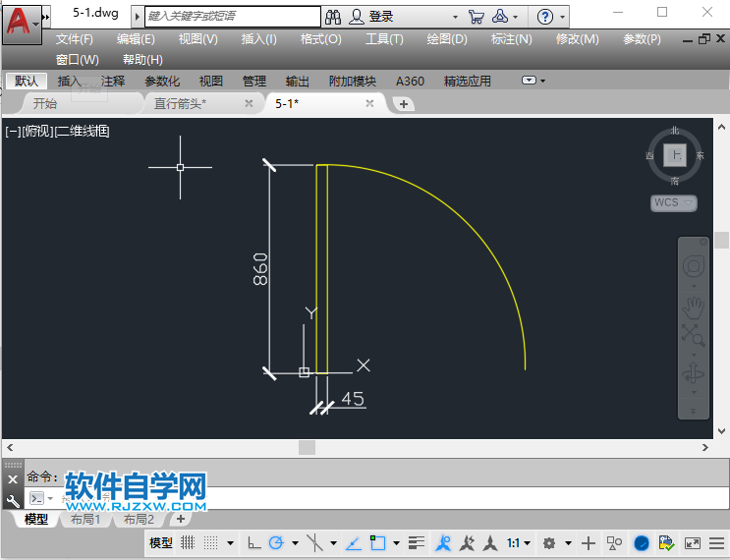This screenshot has width=730, height=560.
Task: Toggle object snap tracking
Action: tap(354, 542)
